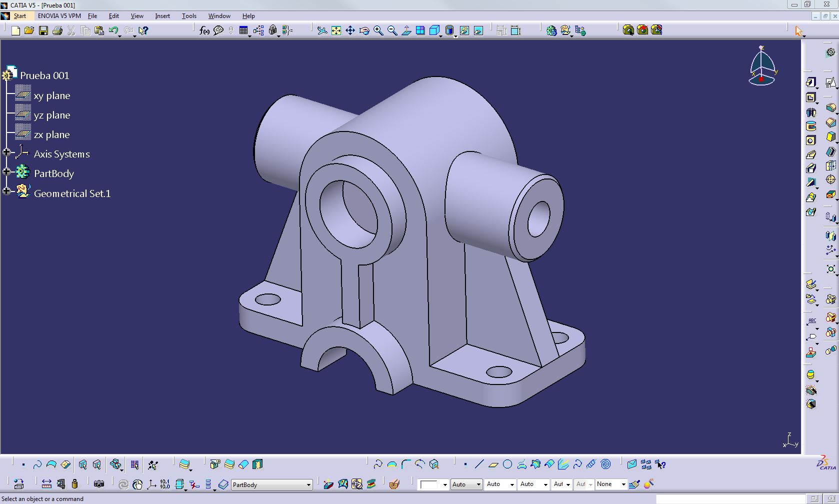Open the Insert menu

point(162,16)
